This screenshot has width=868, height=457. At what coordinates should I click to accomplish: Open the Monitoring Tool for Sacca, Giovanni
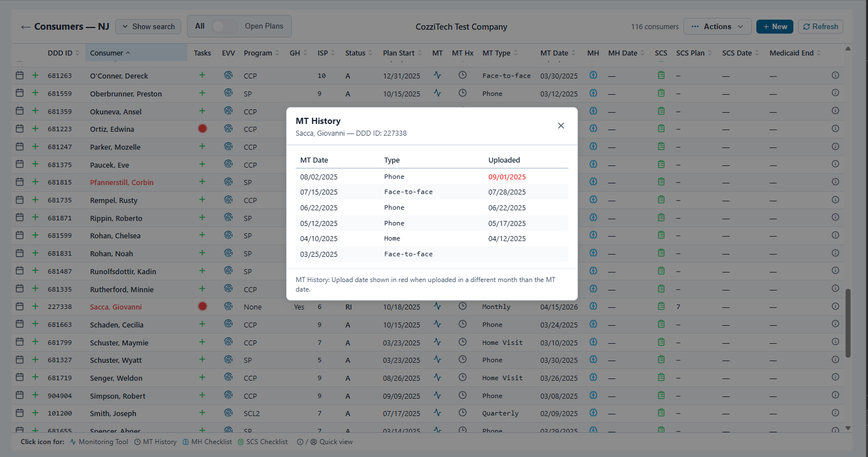coord(438,306)
